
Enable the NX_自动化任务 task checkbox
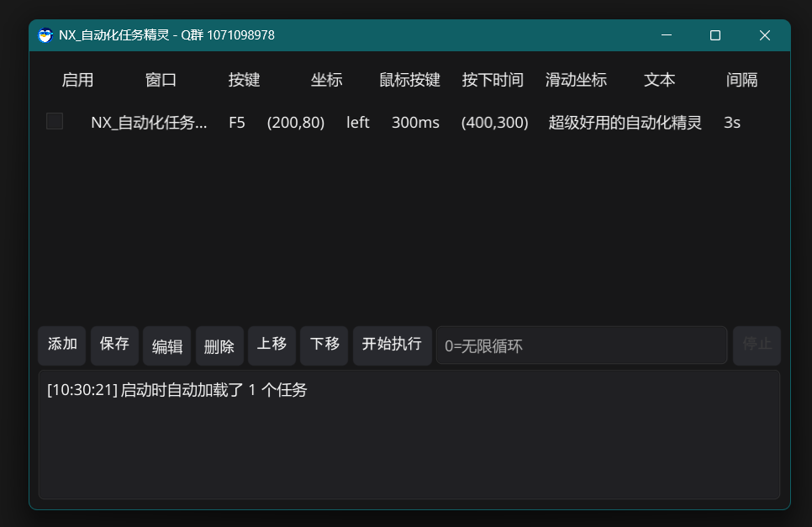click(x=54, y=120)
